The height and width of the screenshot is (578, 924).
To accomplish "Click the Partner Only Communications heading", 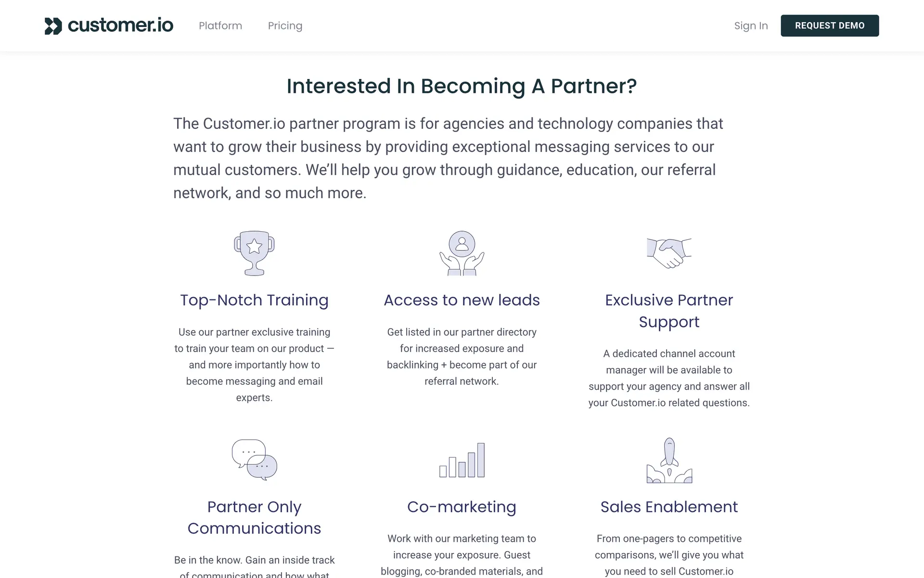I will (x=254, y=517).
